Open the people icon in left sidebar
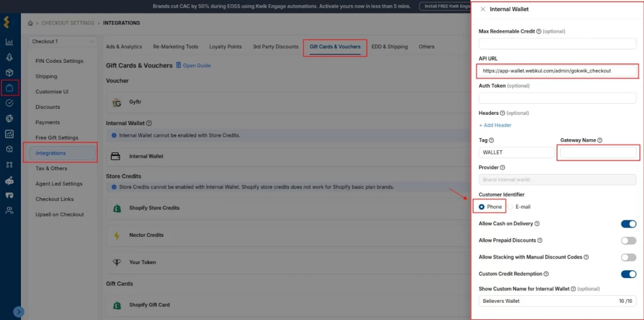 [x=9, y=210]
